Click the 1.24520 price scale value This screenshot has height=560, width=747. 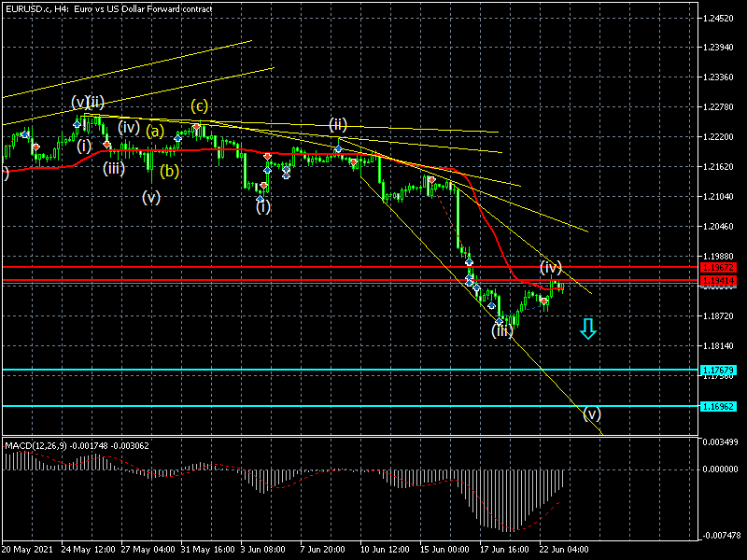coord(719,19)
